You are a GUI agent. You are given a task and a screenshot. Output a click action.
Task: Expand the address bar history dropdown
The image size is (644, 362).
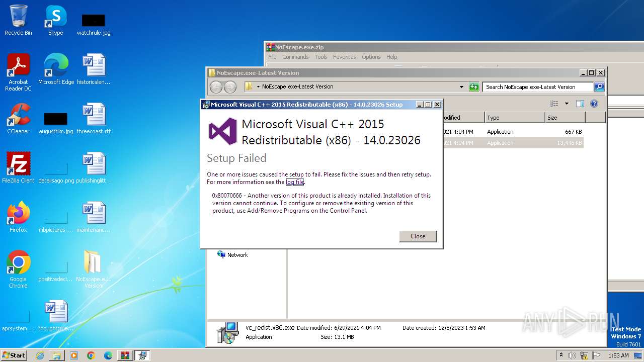tap(461, 87)
